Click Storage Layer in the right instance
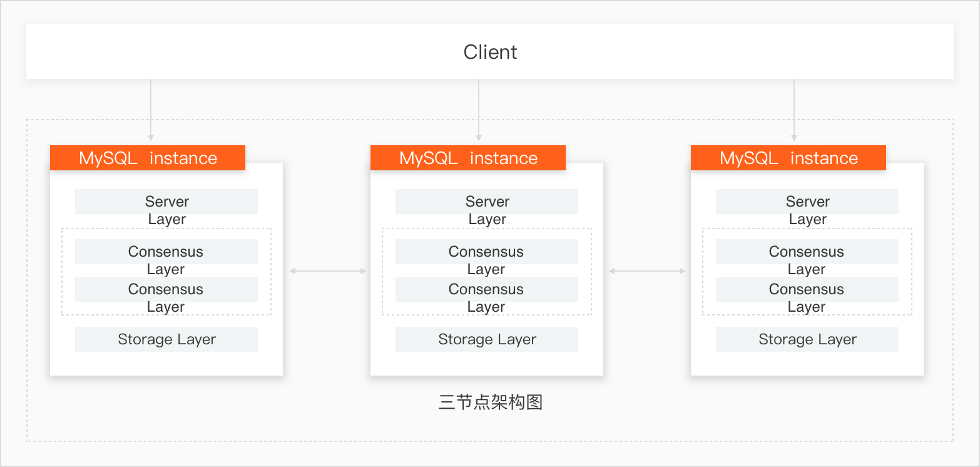This screenshot has width=980, height=467. (807, 339)
